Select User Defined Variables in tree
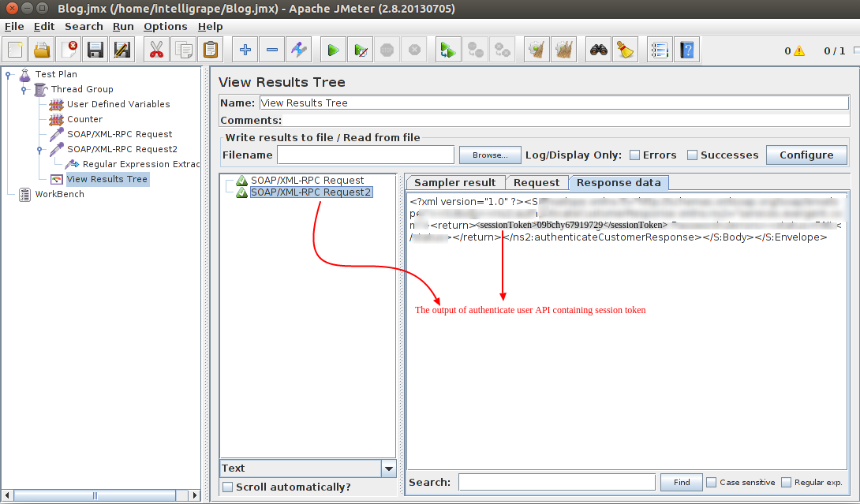Image resolution: width=860 pixels, height=504 pixels. point(118,104)
